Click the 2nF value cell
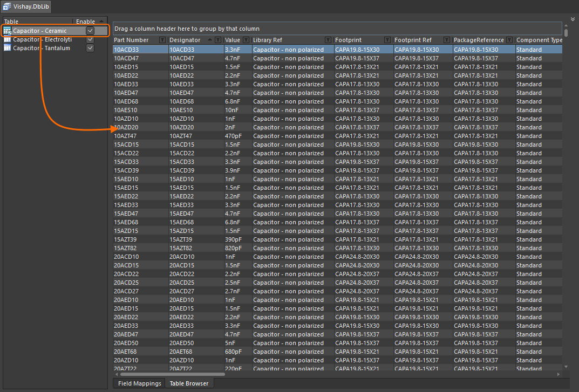Viewport: 579px width, 392px height. coord(238,127)
